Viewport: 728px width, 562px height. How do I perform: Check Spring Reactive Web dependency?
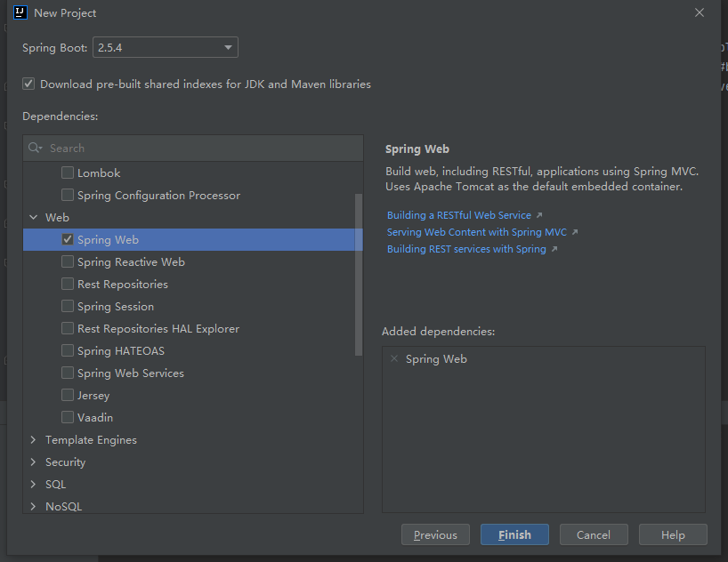coord(68,261)
